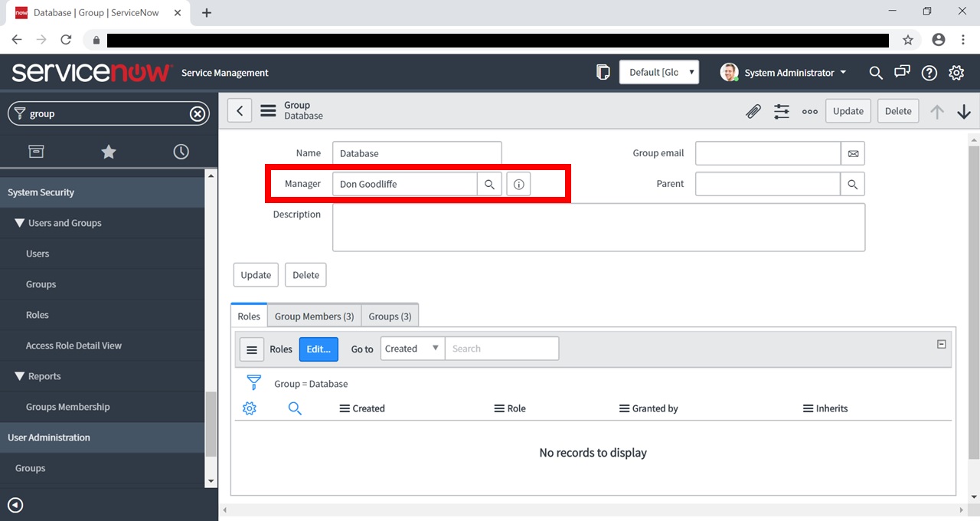Viewport: 980px width, 521px height.
Task: Open history via the clock icon
Action: [181, 152]
